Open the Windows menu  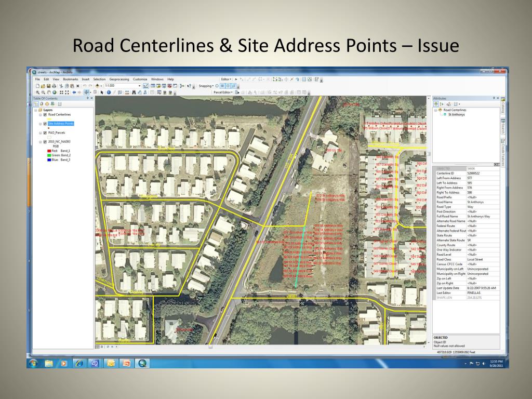(157, 79)
